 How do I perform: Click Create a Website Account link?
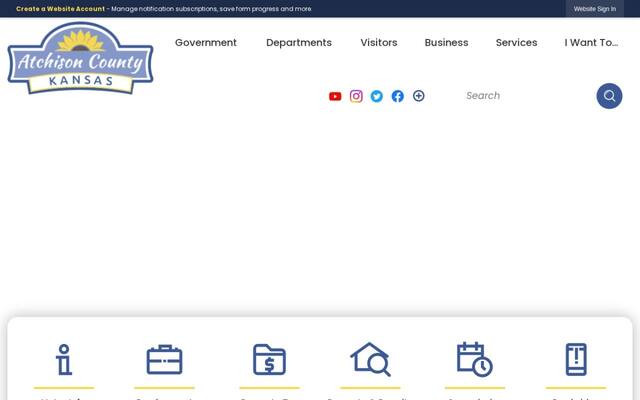coord(60,9)
